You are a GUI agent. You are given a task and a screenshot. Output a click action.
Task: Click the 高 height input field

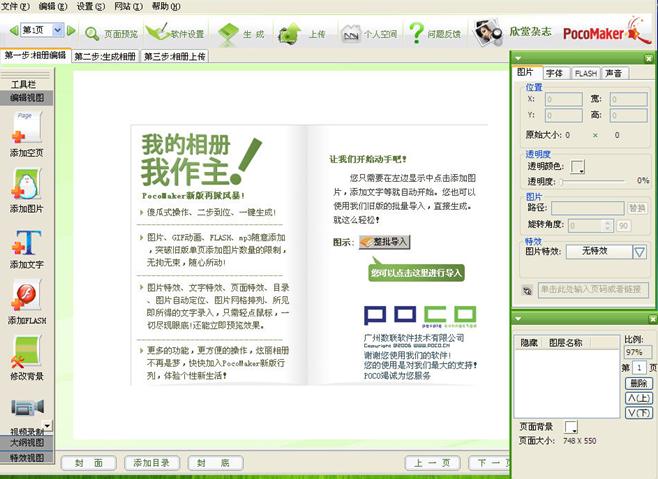pyautogui.click(x=629, y=115)
